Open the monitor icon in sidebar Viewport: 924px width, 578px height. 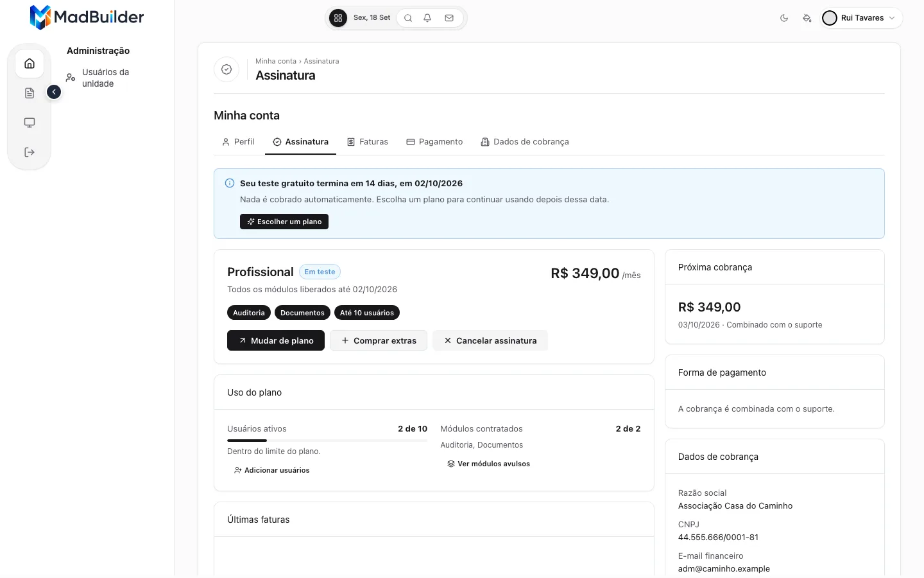tap(30, 123)
